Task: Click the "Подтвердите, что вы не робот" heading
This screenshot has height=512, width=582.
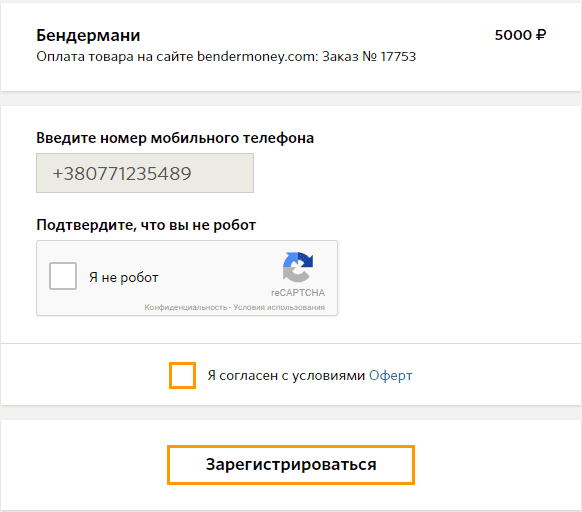Action: tap(146, 225)
